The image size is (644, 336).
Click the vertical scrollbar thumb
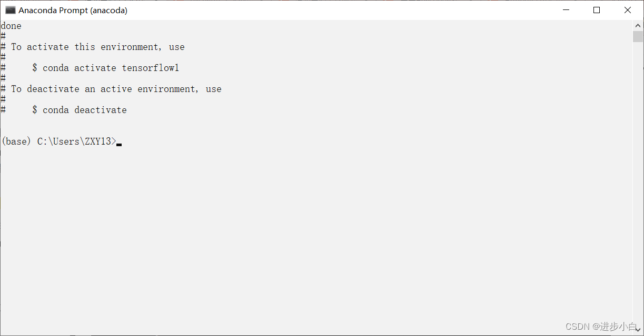[638, 36]
